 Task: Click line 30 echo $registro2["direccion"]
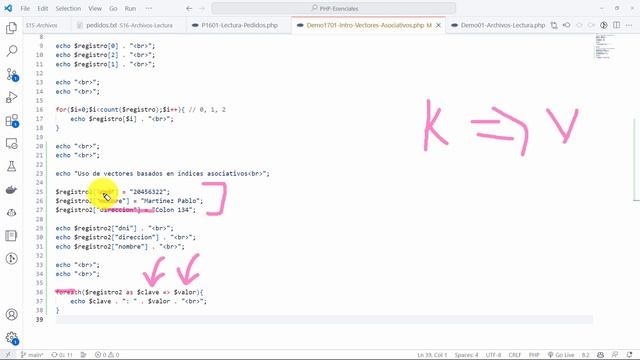click(125, 237)
